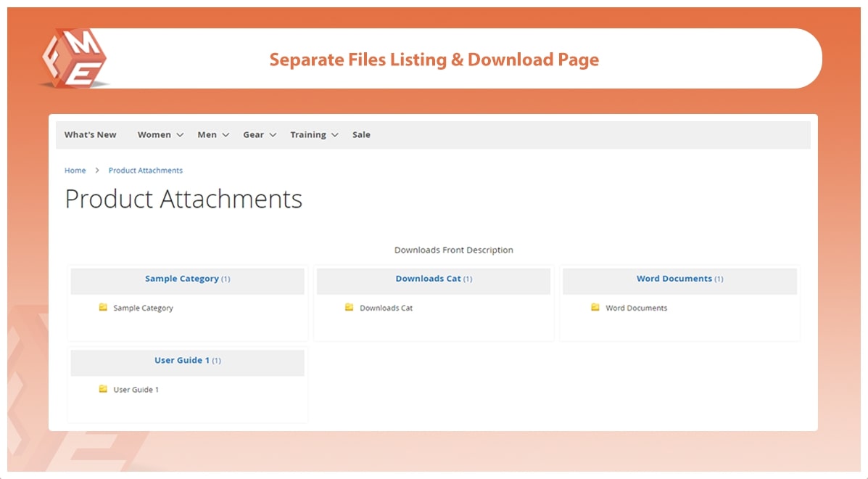Open the Word Documents header link
The height and width of the screenshot is (479, 868).
(674, 279)
